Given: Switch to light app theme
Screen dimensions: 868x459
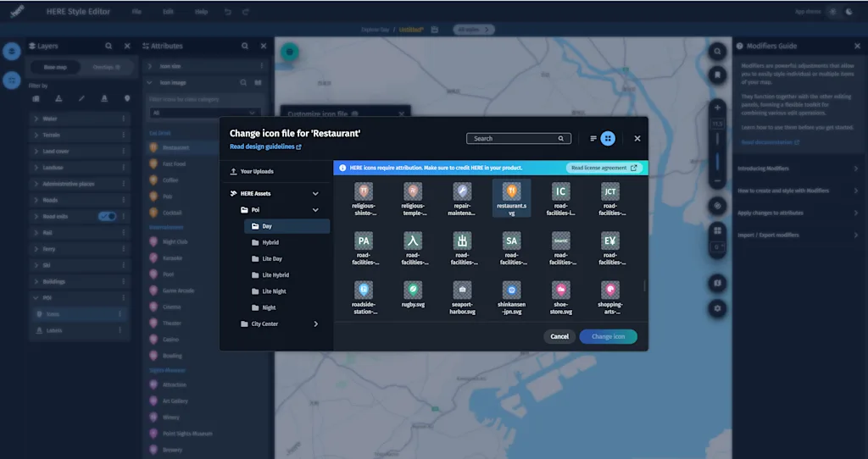Looking at the screenshot, I should (x=832, y=12).
